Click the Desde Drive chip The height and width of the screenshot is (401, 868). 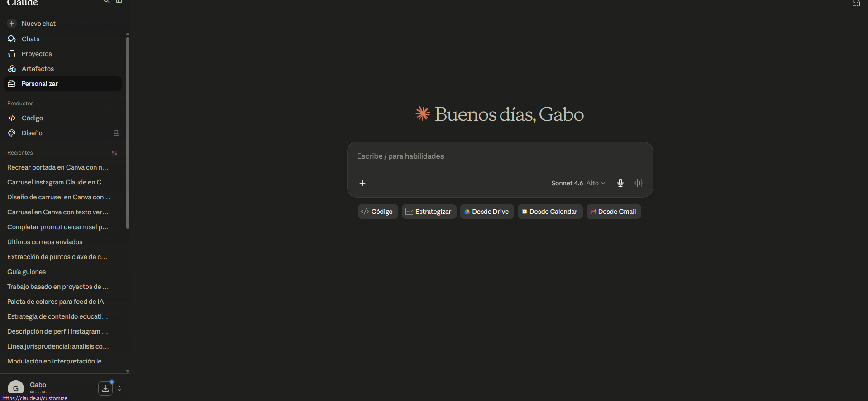[x=487, y=212]
